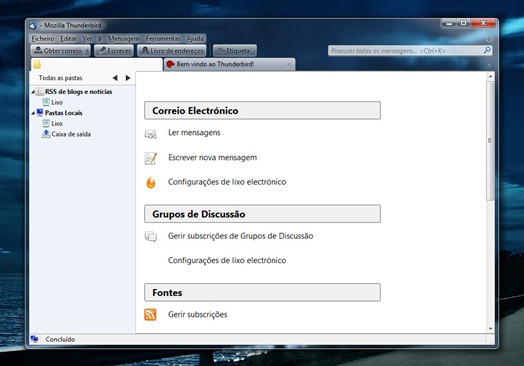Open the Ir menu
This screenshot has height=366, width=524.
tap(100, 38)
